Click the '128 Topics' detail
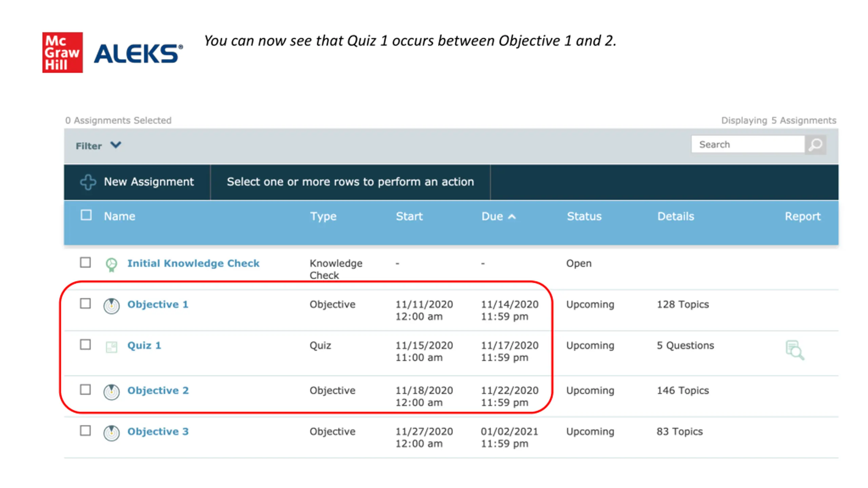 point(683,304)
